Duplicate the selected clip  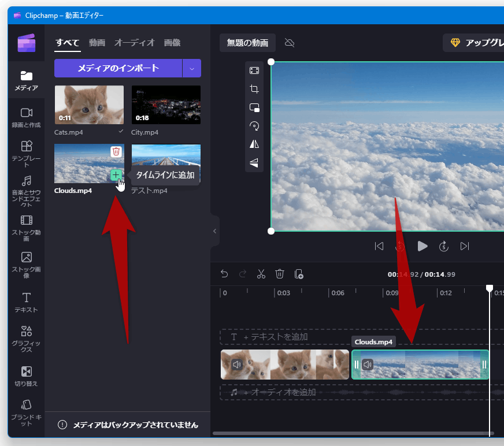pos(299,274)
